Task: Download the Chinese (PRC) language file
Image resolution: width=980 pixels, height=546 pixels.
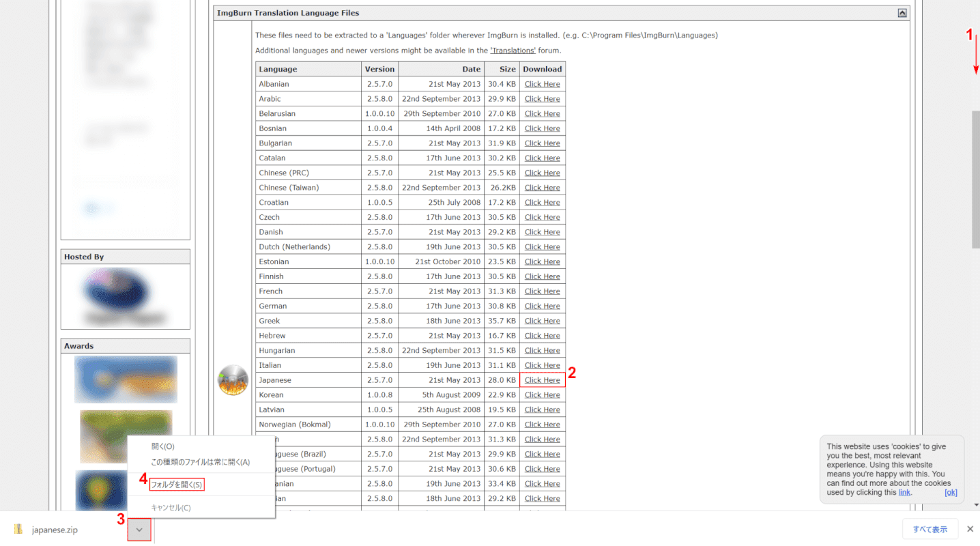Action: [543, 173]
